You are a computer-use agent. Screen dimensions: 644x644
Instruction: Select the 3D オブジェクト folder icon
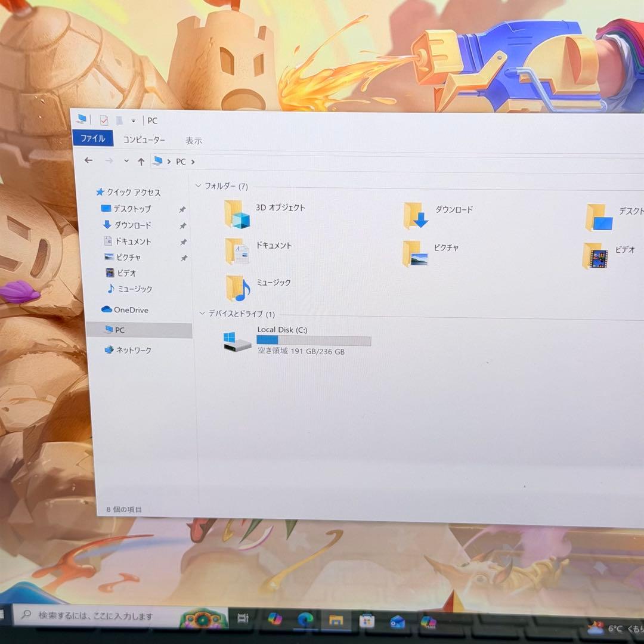[237, 213]
